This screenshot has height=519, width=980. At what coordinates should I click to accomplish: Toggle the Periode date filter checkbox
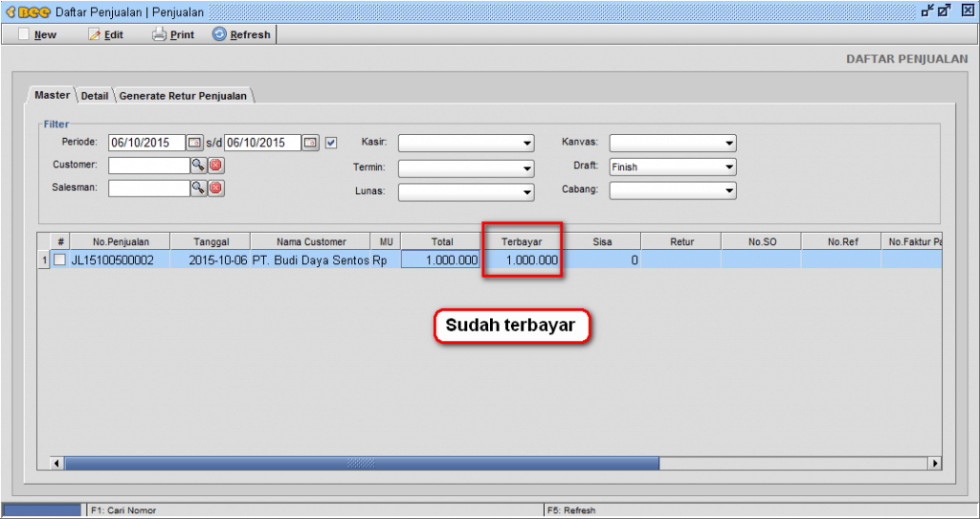click(331, 143)
